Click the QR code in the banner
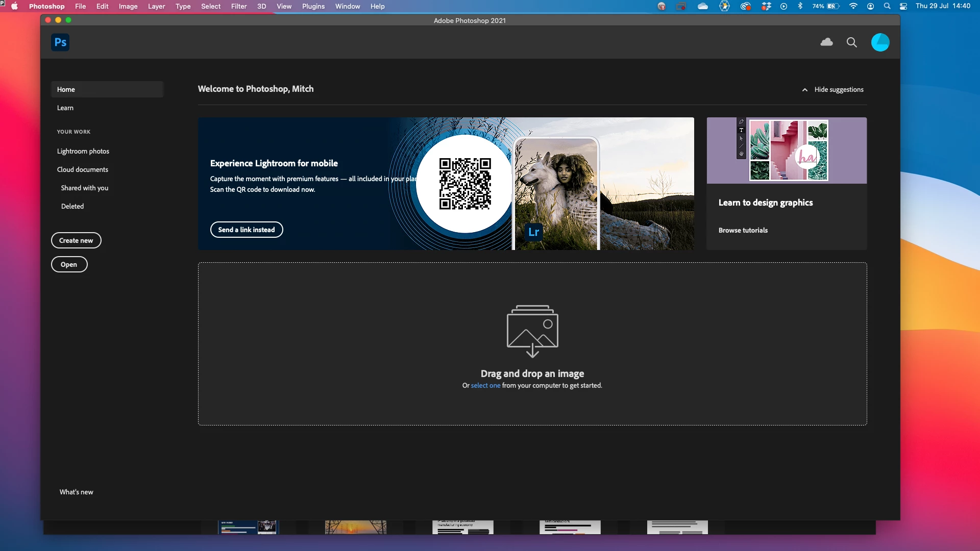The width and height of the screenshot is (980, 551). [x=465, y=184]
